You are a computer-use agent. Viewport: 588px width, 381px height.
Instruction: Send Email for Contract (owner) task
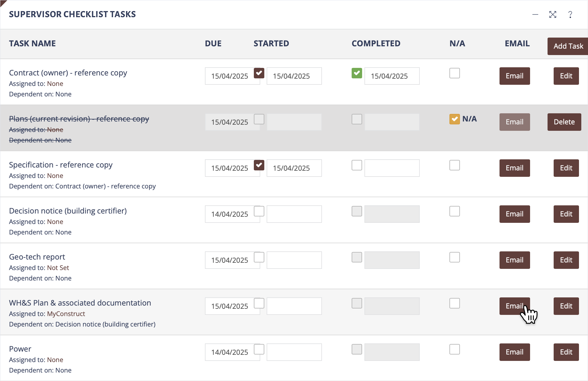[x=514, y=76]
